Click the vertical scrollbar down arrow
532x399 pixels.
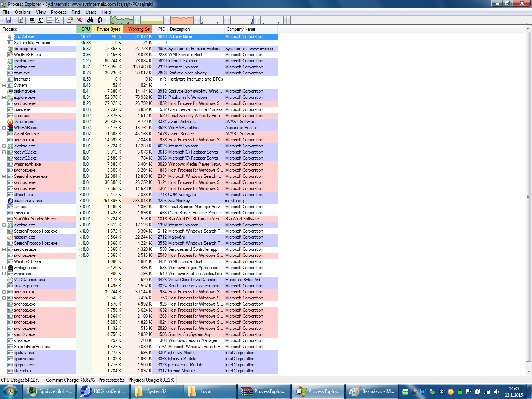[x=529, y=371]
